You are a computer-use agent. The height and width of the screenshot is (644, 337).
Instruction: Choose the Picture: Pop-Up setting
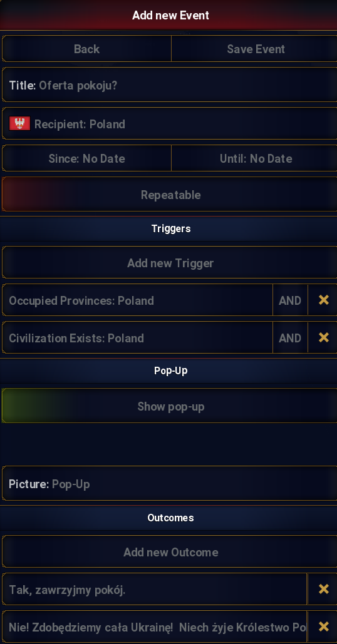click(x=169, y=484)
